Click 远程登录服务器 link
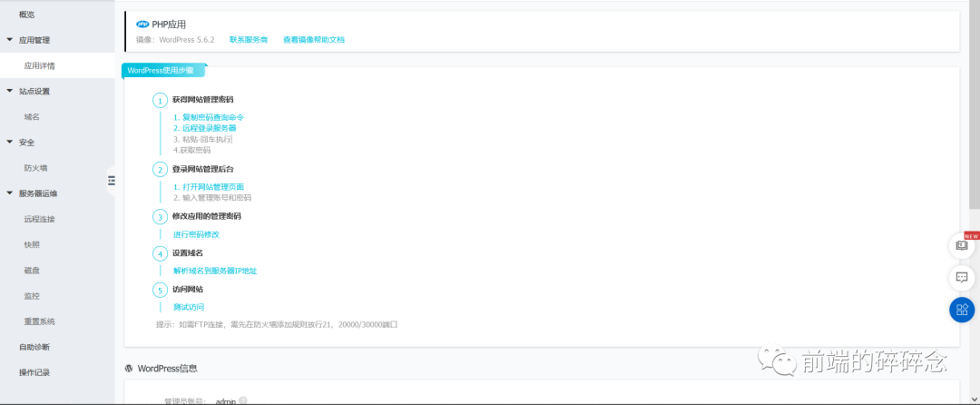Screen dimensions: 980x405 point(205,128)
